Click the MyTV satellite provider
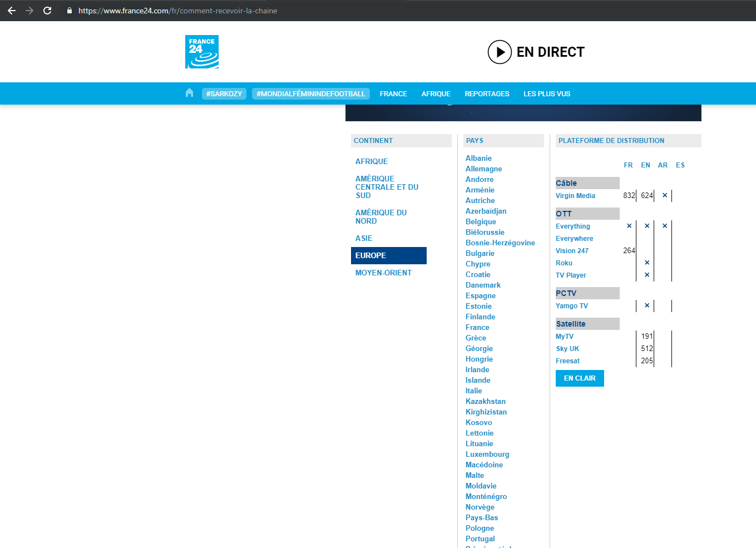Viewport: 756px width, 548px height. 565,337
